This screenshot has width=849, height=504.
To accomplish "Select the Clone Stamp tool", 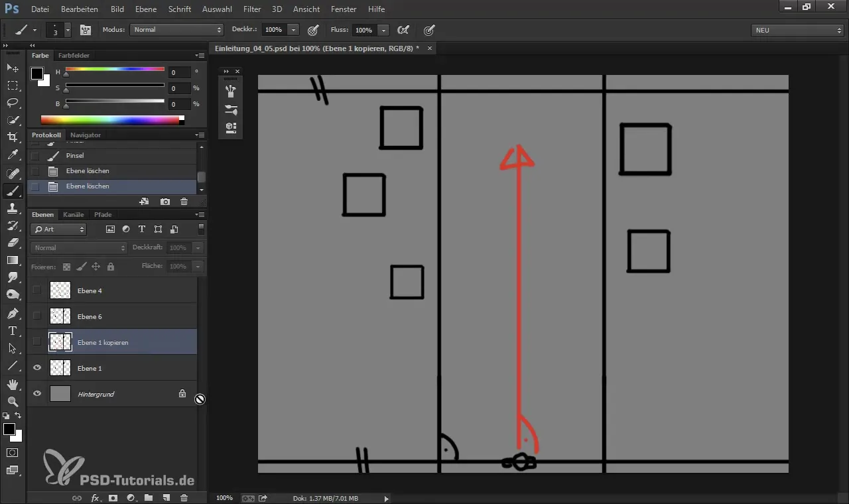I will coord(13,208).
